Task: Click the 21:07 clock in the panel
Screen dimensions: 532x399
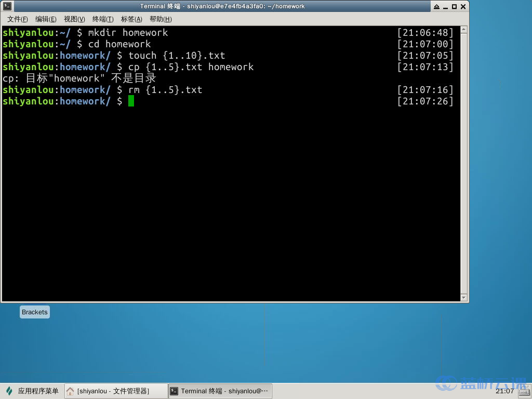Action: coord(504,391)
